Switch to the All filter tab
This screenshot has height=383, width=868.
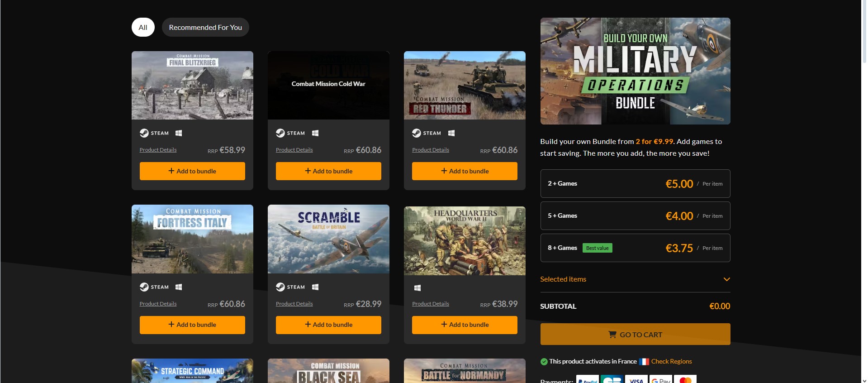pyautogui.click(x=143, y=27)
